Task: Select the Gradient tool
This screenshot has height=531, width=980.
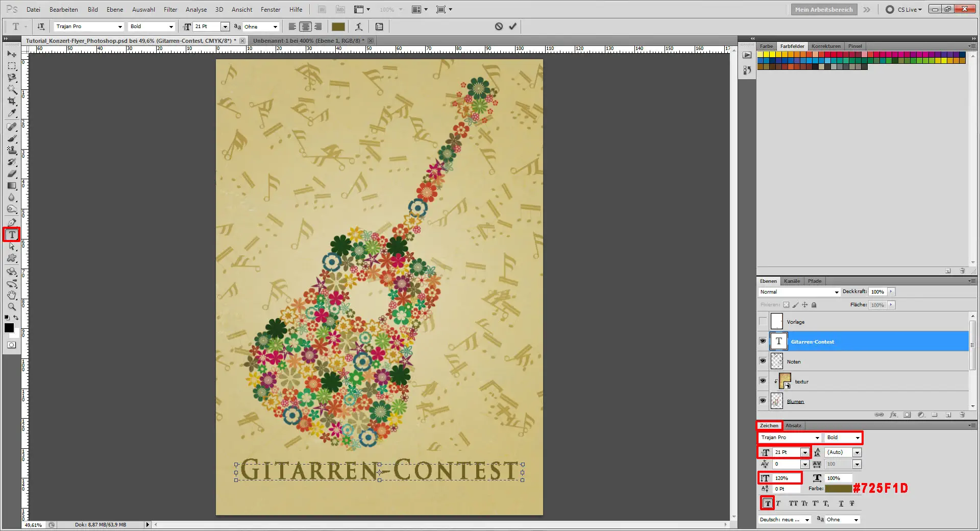Action: pos(12,185)
